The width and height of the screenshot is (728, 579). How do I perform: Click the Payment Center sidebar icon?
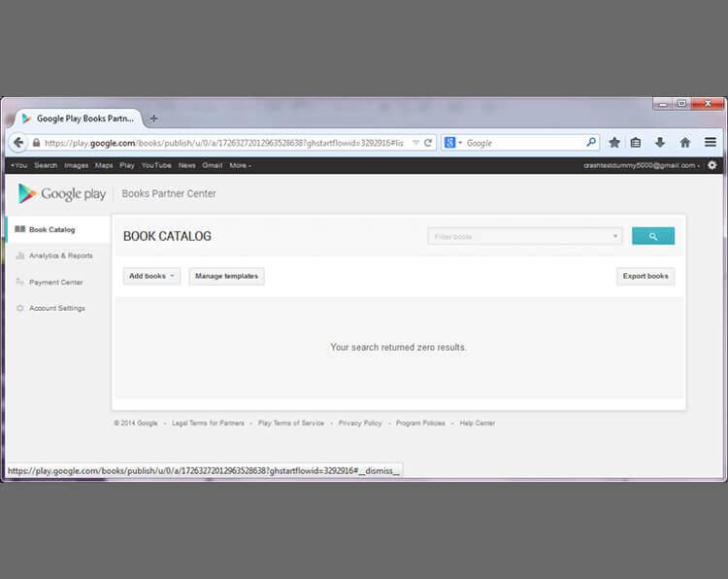[x=19, y=282]
